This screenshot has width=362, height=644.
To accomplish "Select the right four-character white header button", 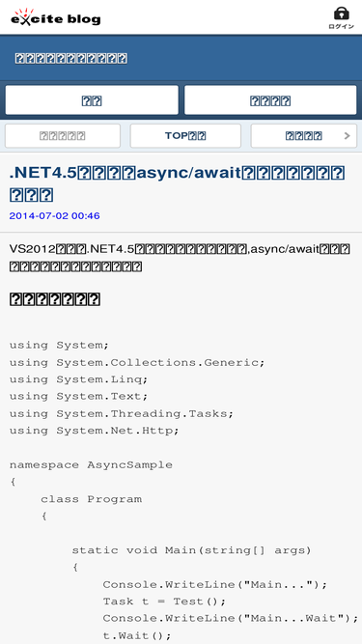I will [x=270, y=100].
